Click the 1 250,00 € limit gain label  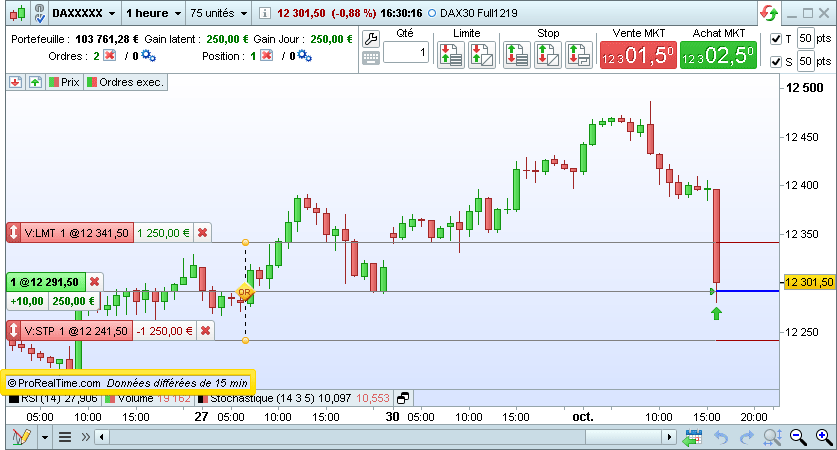[163, 233]
